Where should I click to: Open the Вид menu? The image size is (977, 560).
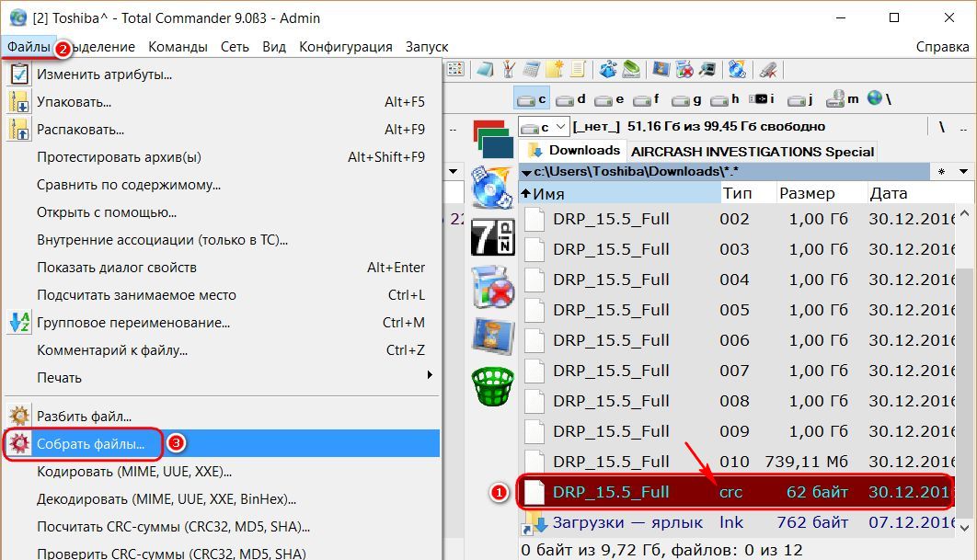click(274, 47)
